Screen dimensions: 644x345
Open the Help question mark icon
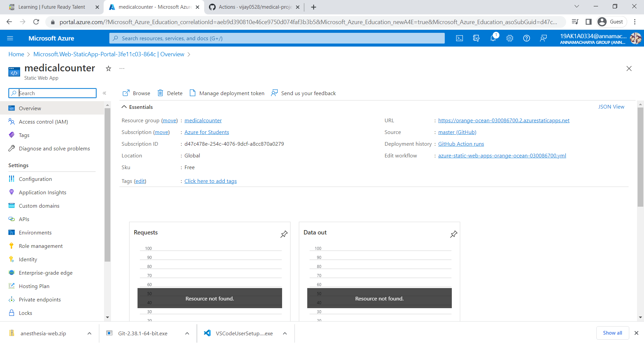(x=527, y=38)
